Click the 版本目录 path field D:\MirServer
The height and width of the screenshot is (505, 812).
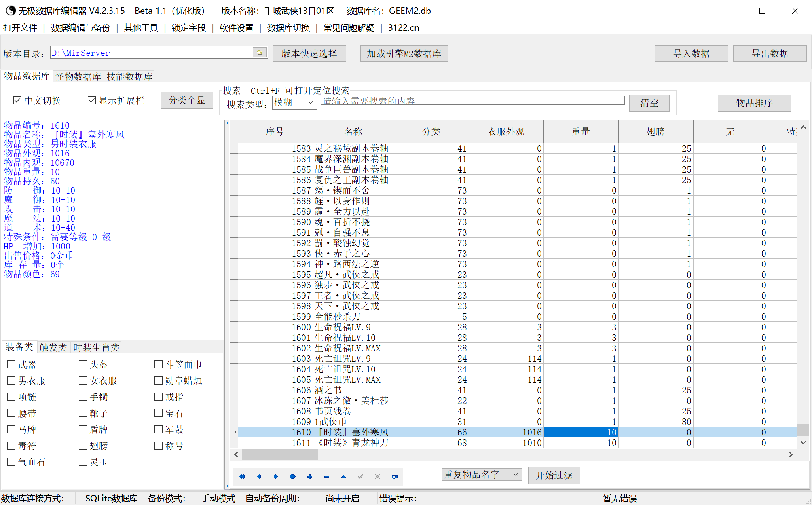click(x=151, y=53)
